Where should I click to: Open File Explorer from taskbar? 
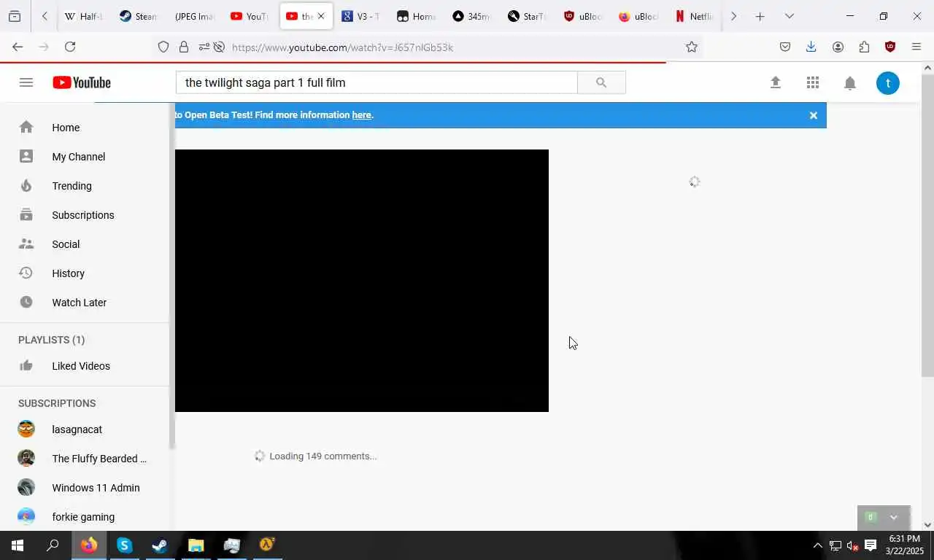[x=196, y=545]
